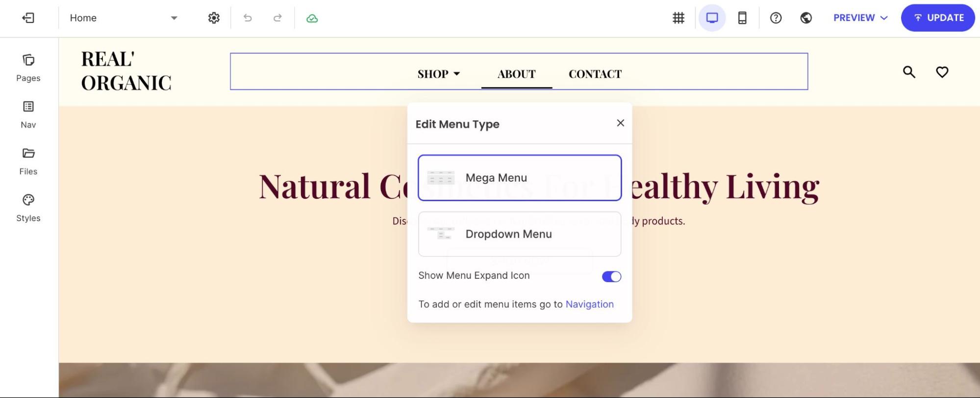Toggle Show Menu Expand Icon switch

click(x=611, y=277)
